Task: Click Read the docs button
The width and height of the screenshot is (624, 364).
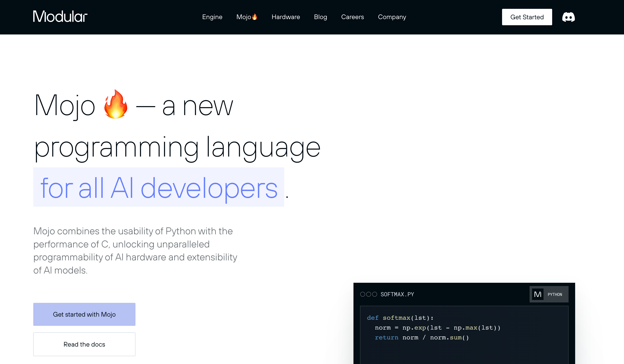Action: coord(84,344)
